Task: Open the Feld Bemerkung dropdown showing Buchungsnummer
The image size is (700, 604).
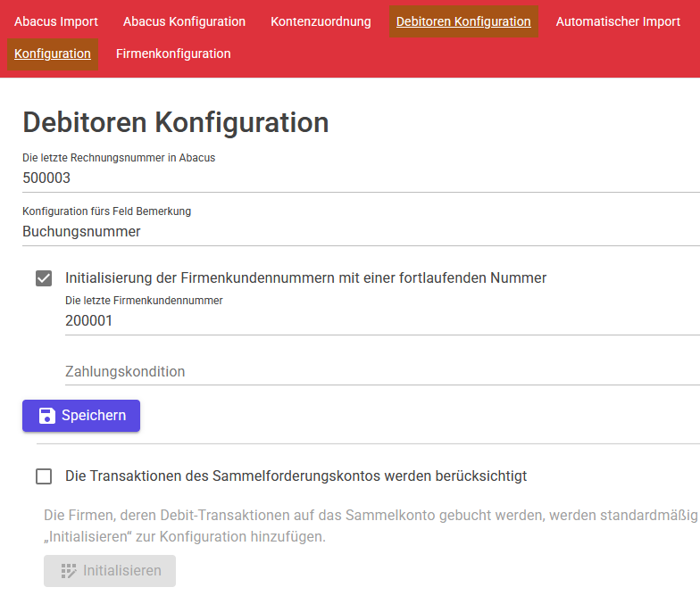Action: click(x=361, y=232)
